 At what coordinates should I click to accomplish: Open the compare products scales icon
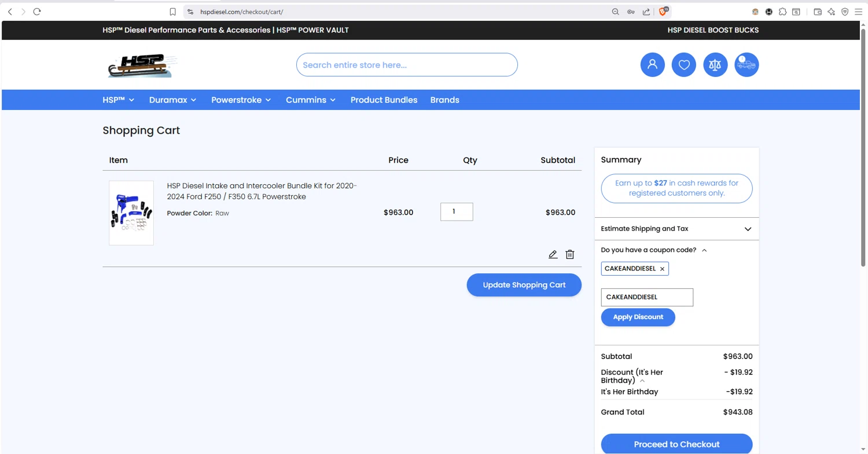pyautogui.click(x=715, y=64)
